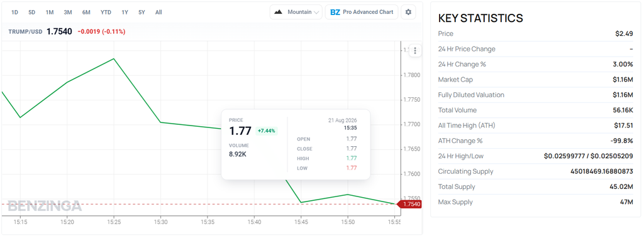The height and width of the screenshot is (236, 644).
Task: Click the $2.49 Price value
Action: point(624,34)
